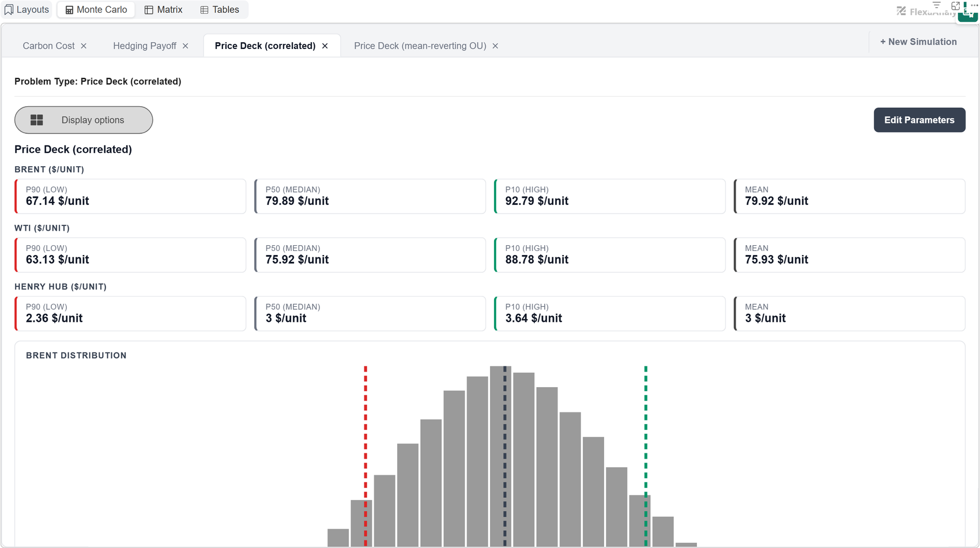
Task: Open the more options ellipsis menu
Action: [x=974, y=5]
